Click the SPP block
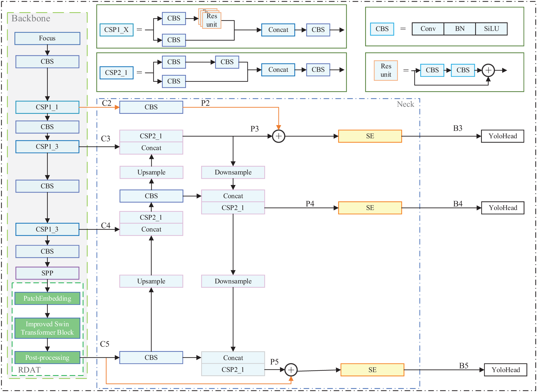Screen dimensions: 537x392 (x=47, y=273)
